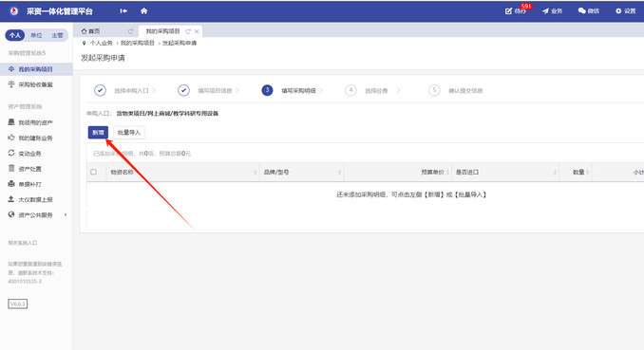
Task: Click the 我的采购项目 sidebar icon
Action: 11,69
